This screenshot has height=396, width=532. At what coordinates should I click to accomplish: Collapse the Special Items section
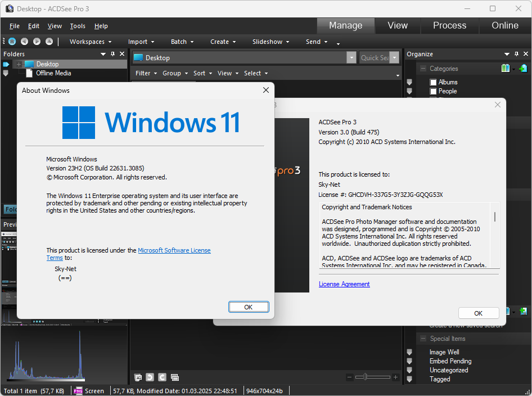point(423,338)
